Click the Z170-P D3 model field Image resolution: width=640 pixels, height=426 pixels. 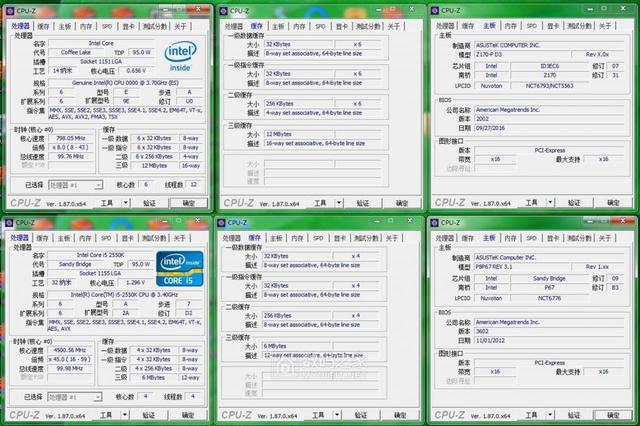[x=522, y=55]
